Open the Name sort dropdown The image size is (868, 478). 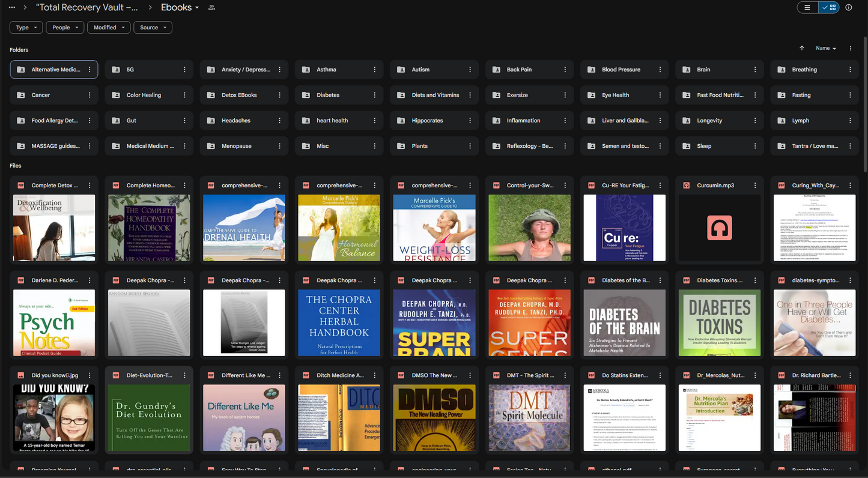tap(825, 48)
